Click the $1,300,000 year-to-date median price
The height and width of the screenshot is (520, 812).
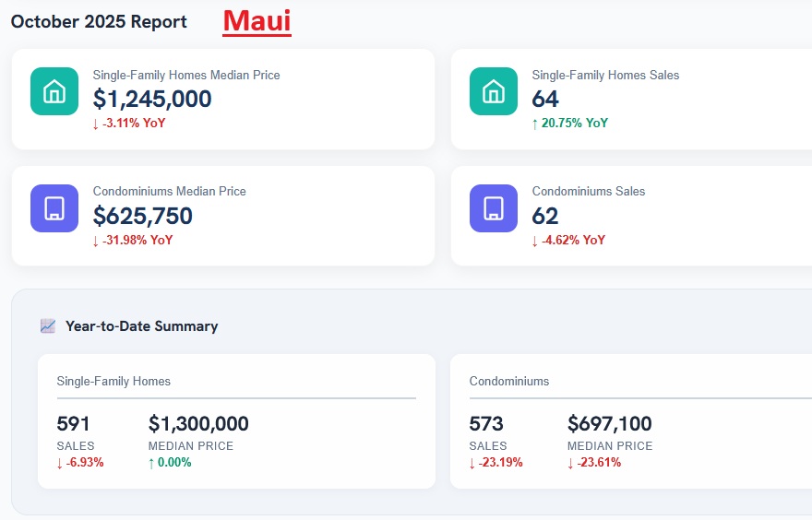[198, 424]
